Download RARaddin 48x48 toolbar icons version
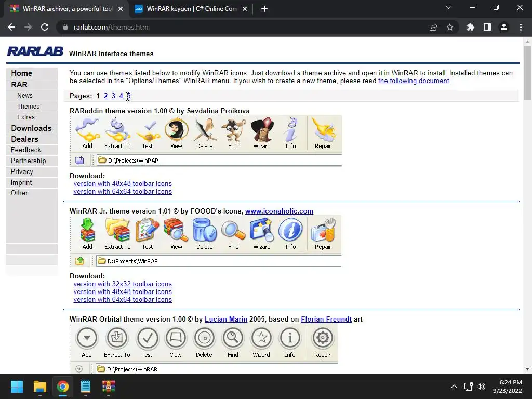The height and width of the screenshot is (399, 532). 123,183
